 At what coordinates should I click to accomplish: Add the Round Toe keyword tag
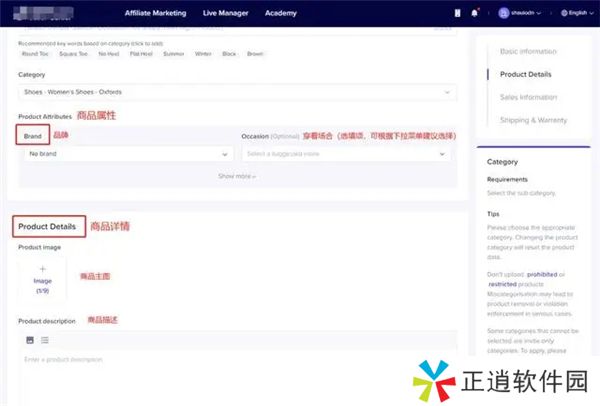(x=36, y=53)
